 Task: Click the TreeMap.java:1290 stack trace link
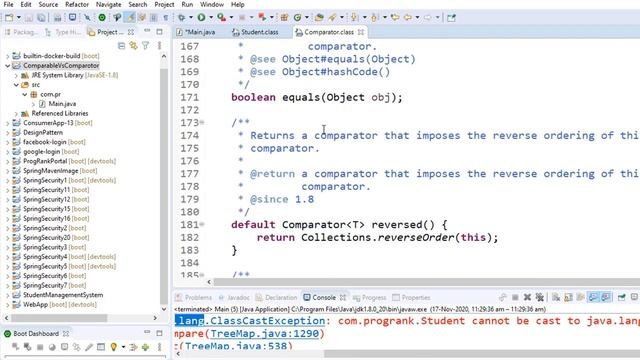click(x=264, y=333)
